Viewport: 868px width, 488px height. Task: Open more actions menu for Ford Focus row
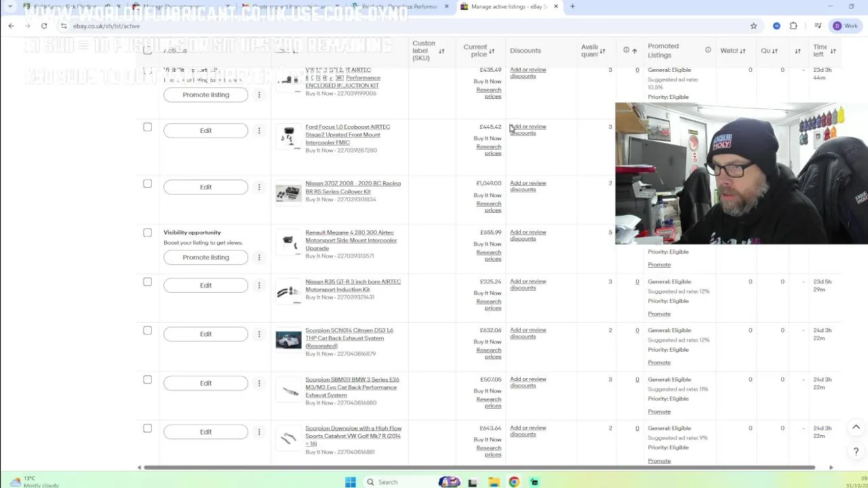coord(259,130)
